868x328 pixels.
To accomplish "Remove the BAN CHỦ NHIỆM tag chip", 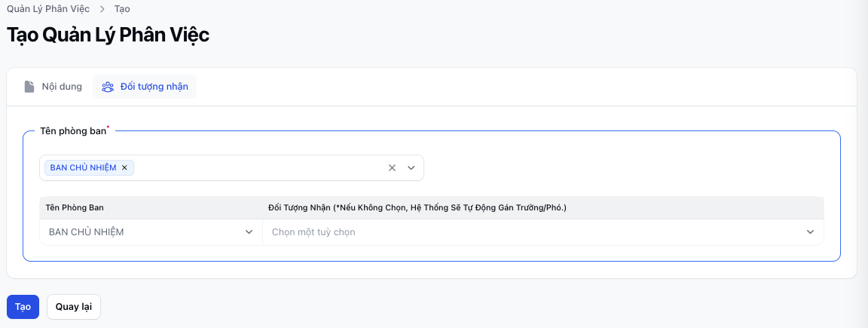I will coord(124,167).
